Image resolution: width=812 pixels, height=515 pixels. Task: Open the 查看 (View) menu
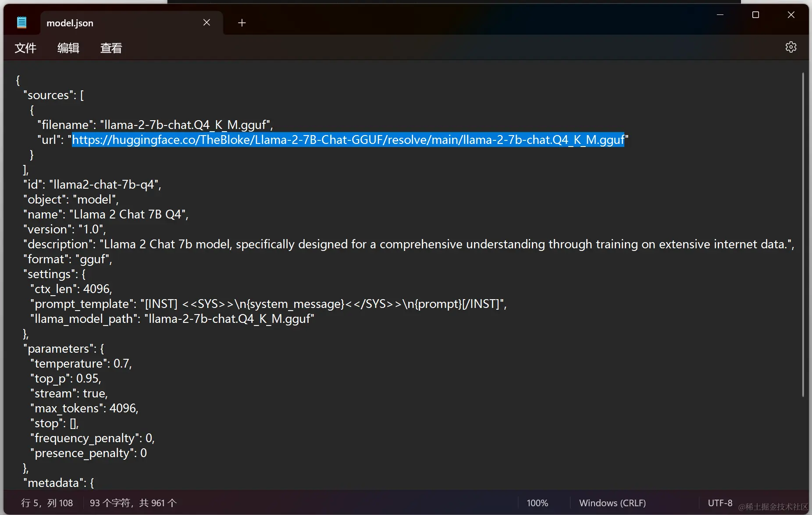(111, 48)
